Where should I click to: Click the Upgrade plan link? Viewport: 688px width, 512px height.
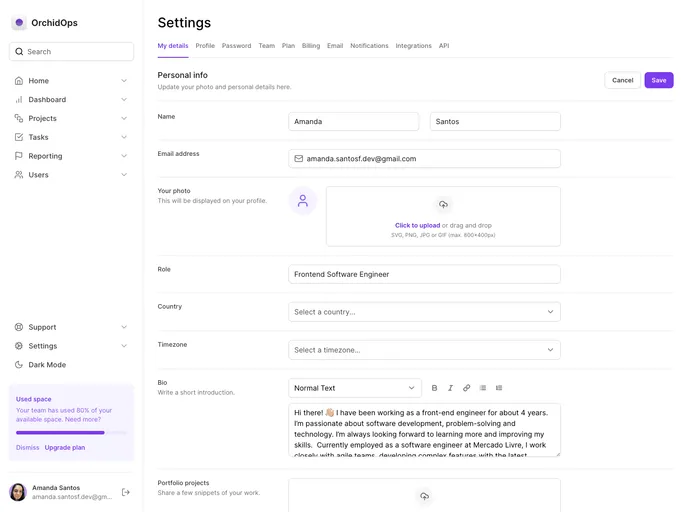click(65, 447)
